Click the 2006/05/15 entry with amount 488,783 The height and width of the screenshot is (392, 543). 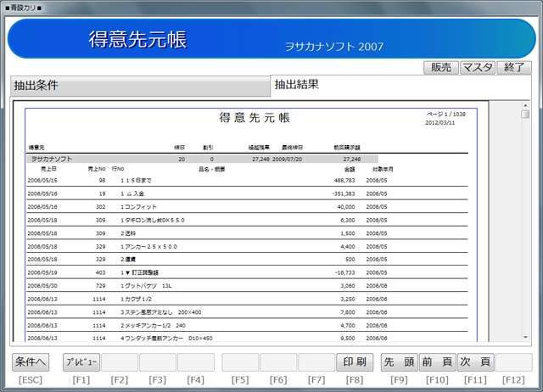click(247, 181)
